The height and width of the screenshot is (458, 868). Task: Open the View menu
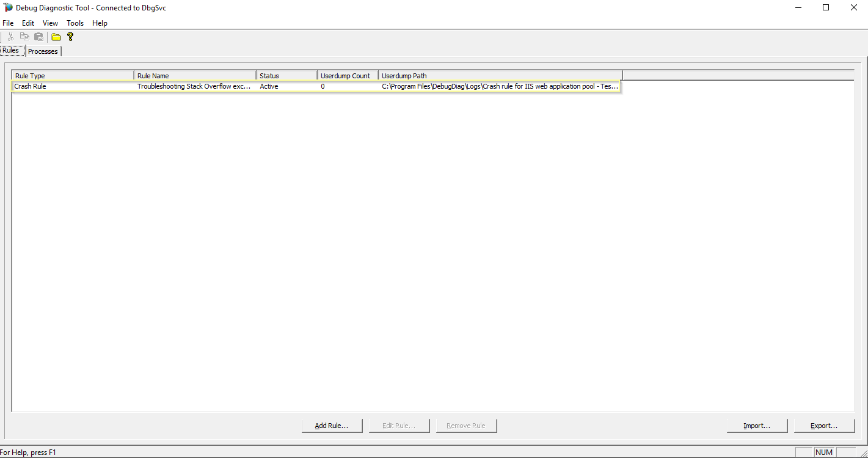(x=49, y=23)
